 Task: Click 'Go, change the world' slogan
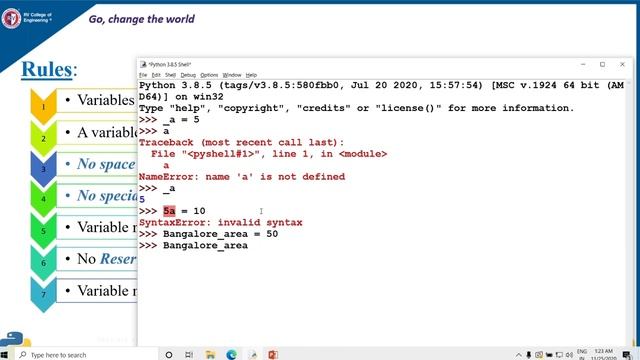(142, 19)
